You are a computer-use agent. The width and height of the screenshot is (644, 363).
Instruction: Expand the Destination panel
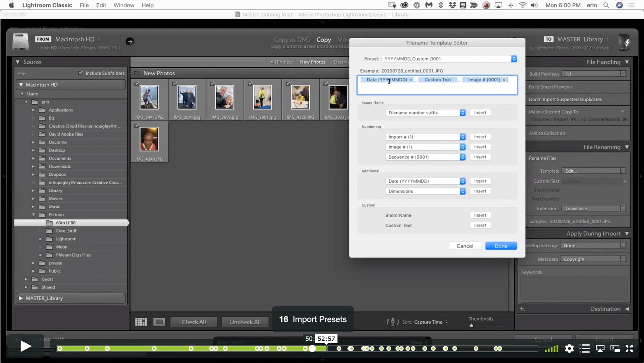click(627, 309)
